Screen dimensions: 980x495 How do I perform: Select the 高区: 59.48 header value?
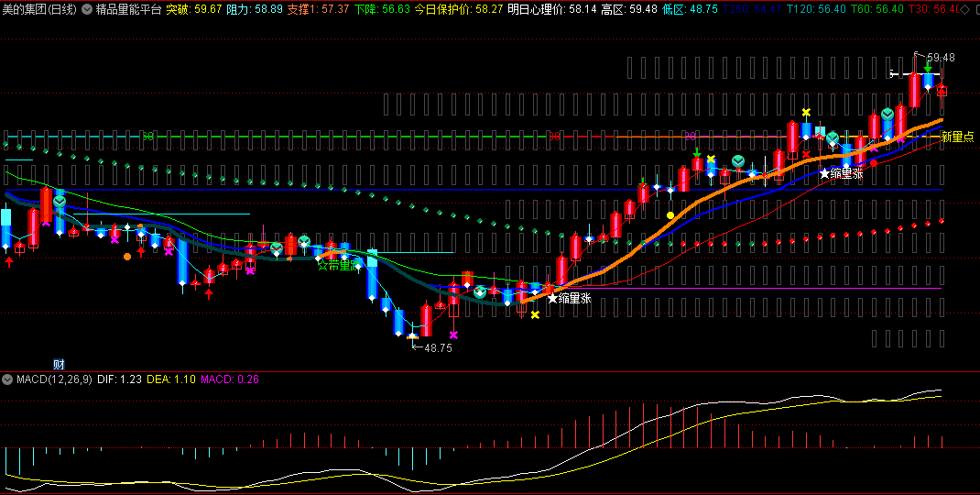[629, 9]
